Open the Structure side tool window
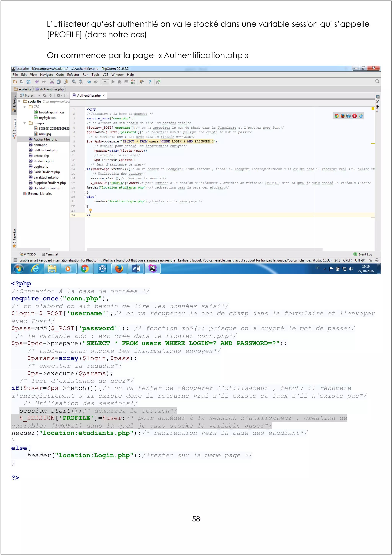Screen dimensions: 392x555 tap(15, 128)
